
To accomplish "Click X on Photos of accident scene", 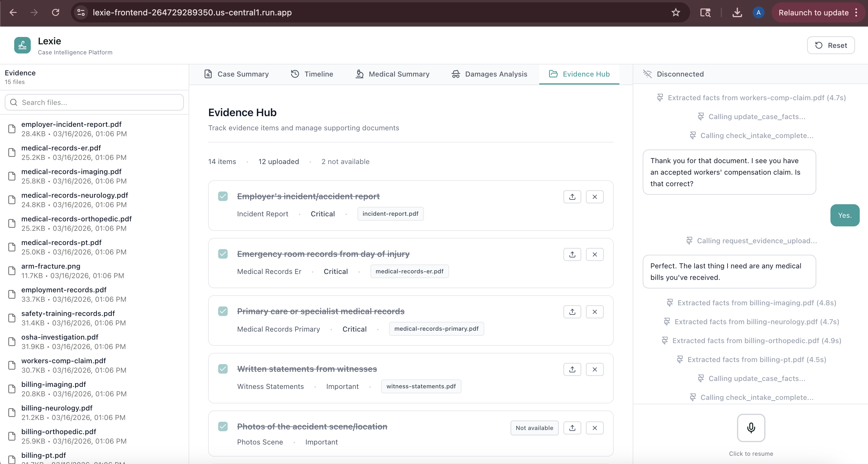I will point(595,428).
